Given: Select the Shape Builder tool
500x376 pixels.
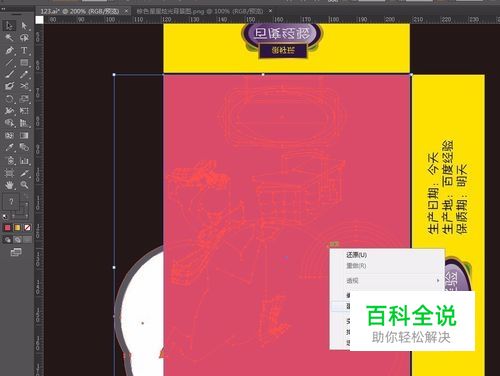Looking at the screenshot, I should click(x=9, y=123).
